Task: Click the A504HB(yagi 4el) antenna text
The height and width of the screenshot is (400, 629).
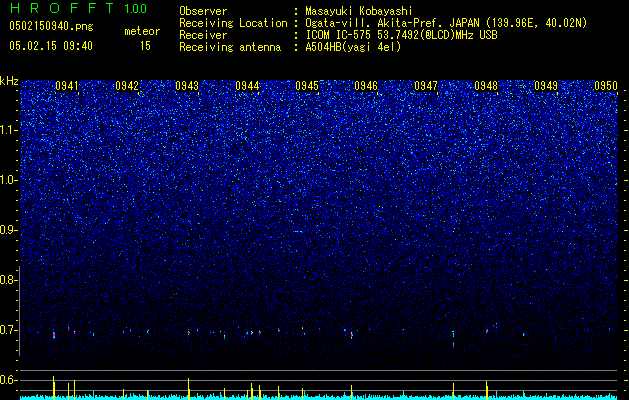Action: point(353,47)
